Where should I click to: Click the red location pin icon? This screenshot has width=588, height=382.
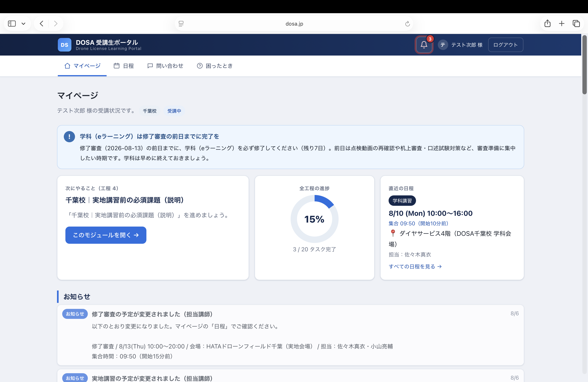[x=393, y=233]
